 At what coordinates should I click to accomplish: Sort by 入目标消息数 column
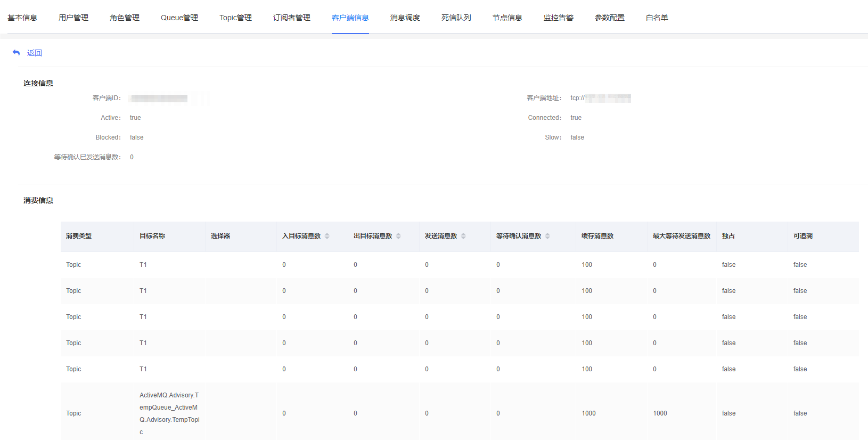[327, 236]
